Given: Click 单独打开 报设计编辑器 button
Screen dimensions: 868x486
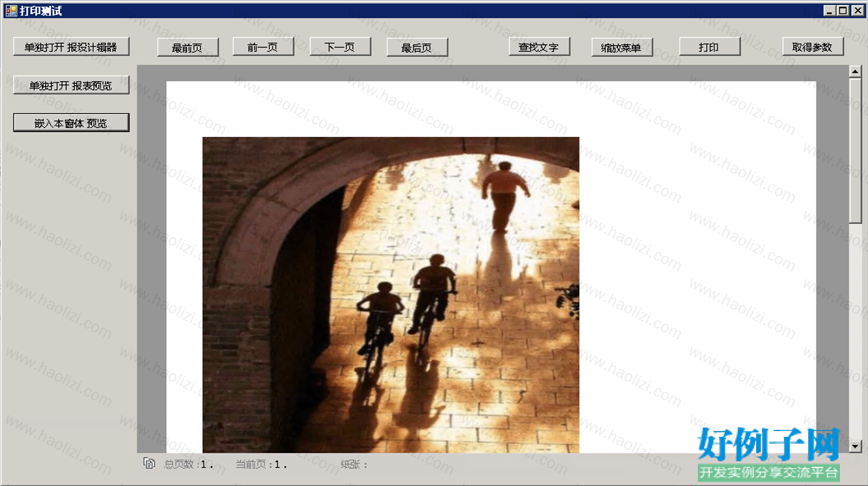Looking at the screenshot, I should coord(71,47).
